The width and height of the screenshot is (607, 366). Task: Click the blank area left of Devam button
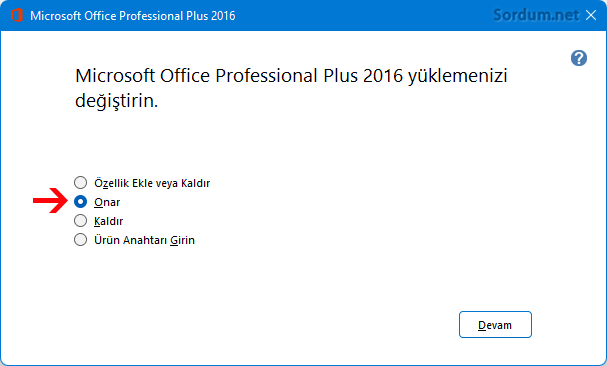tap(271, 325)
